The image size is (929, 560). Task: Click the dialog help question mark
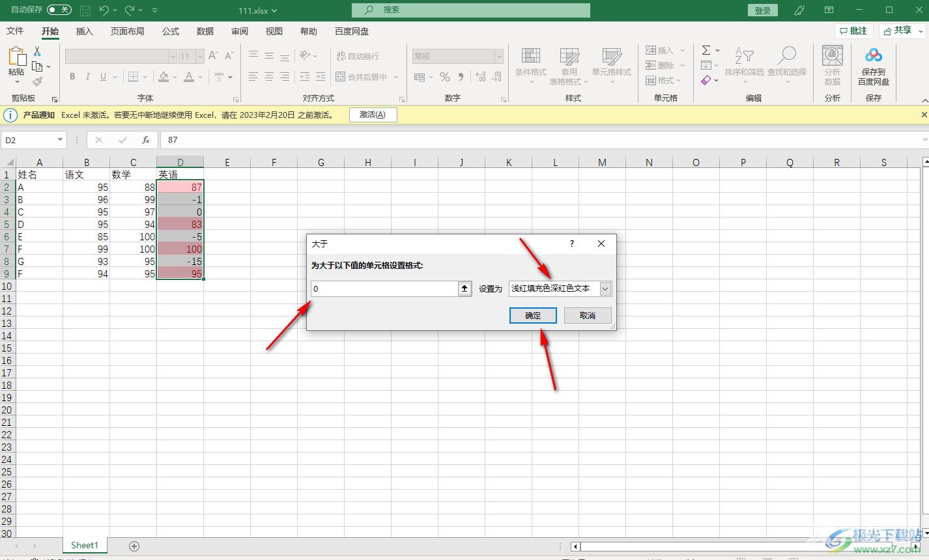(x=572, y=244)
